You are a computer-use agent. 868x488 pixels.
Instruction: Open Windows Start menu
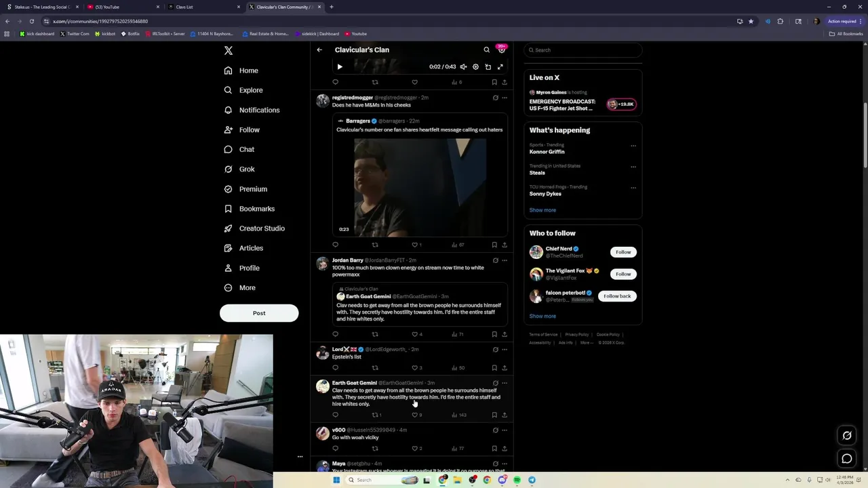click(336, 480)
